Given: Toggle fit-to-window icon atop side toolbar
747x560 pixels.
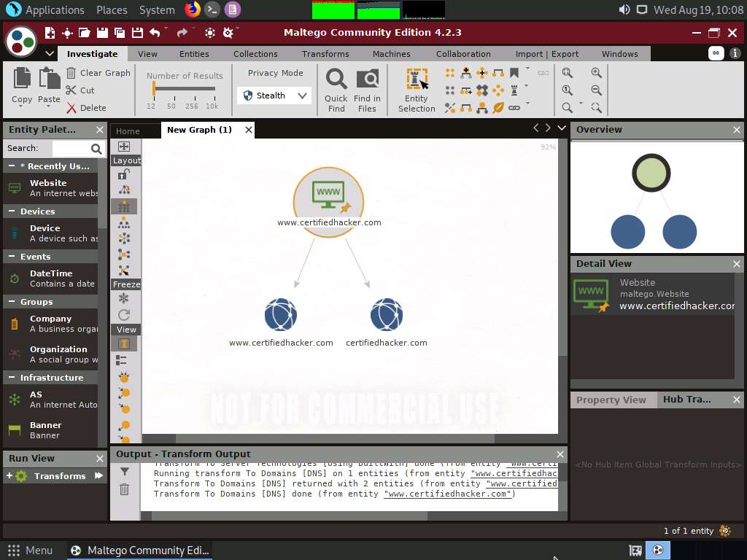Looking at the screenshot, I should 124,147.
